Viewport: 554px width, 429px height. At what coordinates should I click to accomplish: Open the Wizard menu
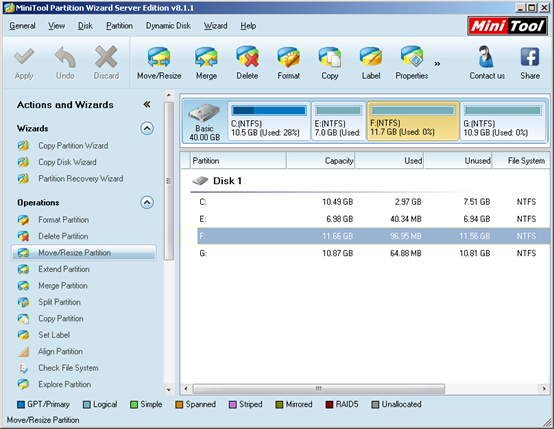point(216,26)
